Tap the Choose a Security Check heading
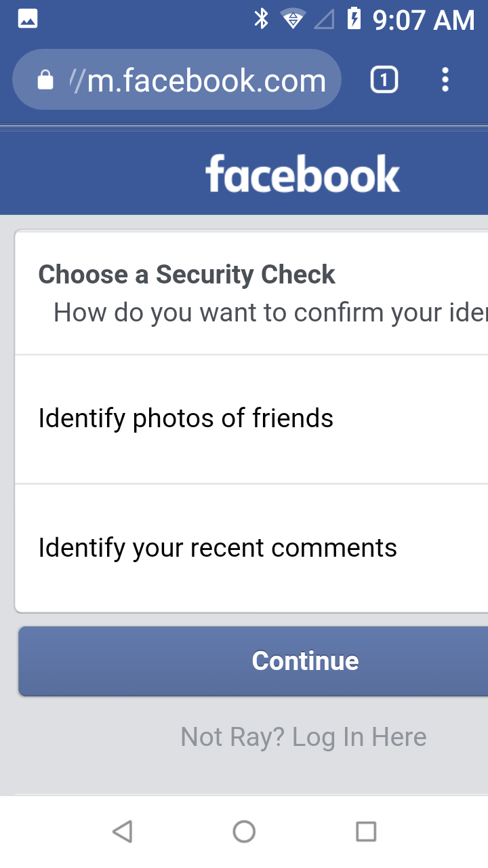 [186, 275]
